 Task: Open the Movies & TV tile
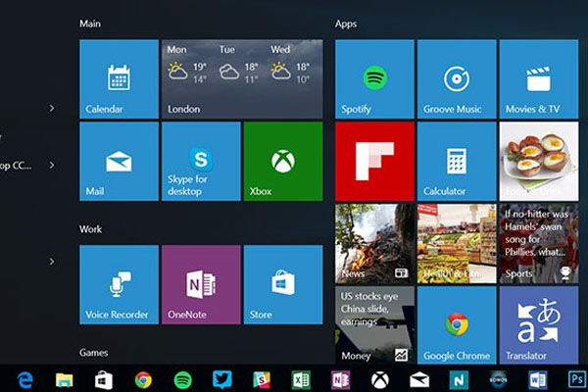coord(539,79)
